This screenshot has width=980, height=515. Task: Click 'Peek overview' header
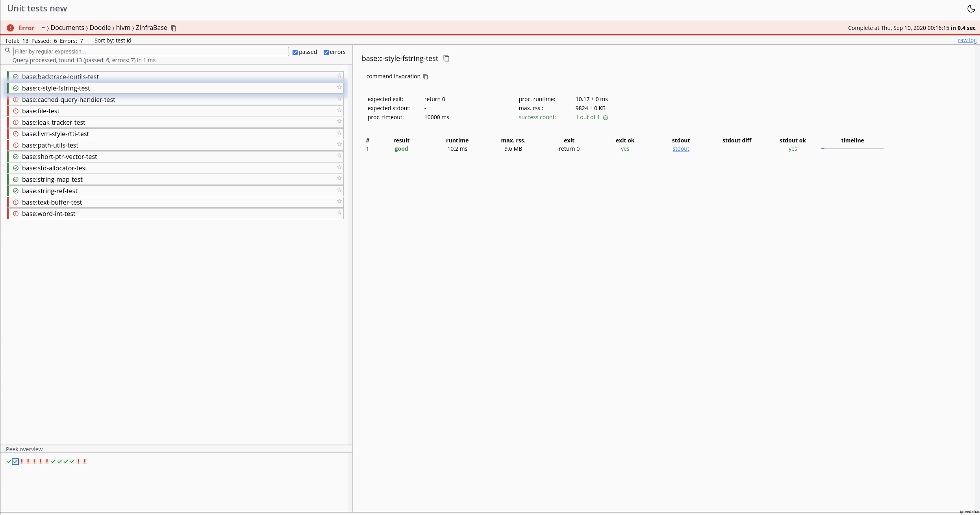pyautogui.click(x=24, y=449)
